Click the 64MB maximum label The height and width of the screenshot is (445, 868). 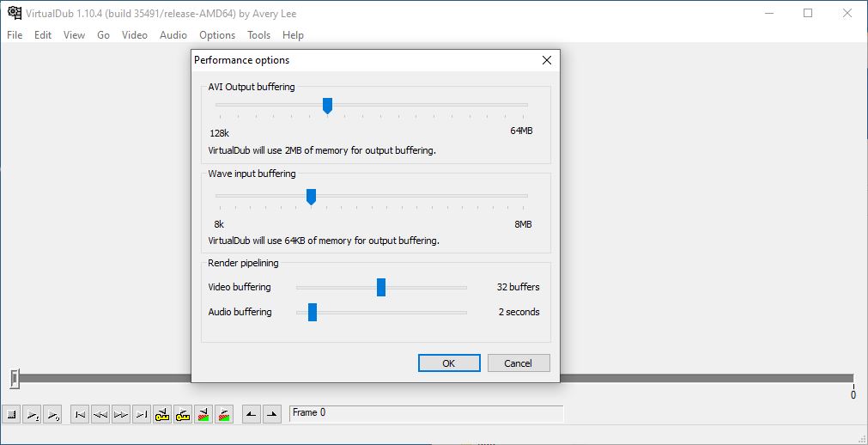click(521, 131)
